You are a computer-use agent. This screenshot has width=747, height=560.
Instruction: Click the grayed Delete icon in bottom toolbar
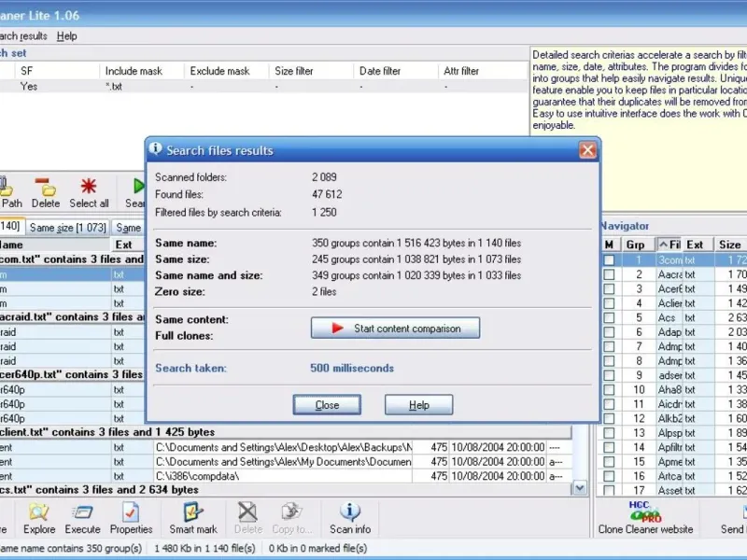(x=247, y=512)
